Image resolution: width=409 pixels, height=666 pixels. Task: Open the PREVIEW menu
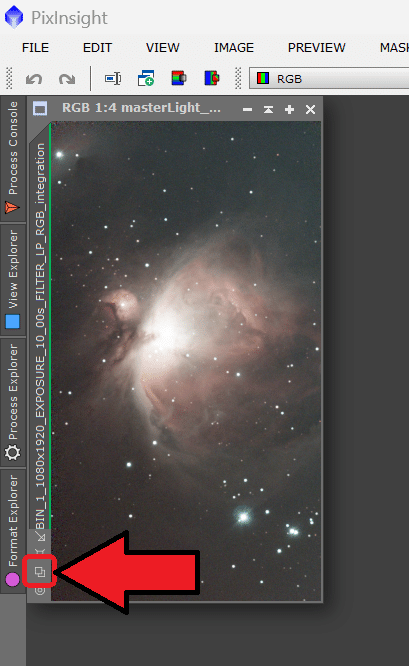tap(316, 48)
